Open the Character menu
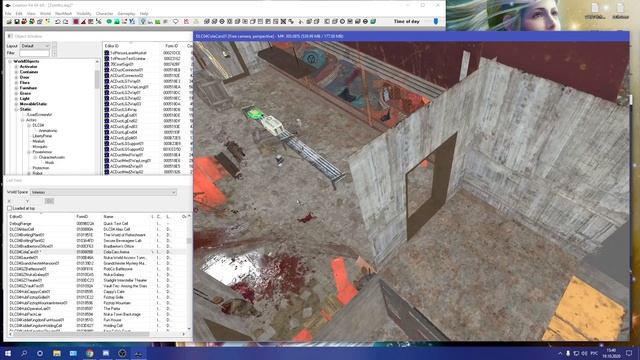640x360 pixels. (104, 13)
